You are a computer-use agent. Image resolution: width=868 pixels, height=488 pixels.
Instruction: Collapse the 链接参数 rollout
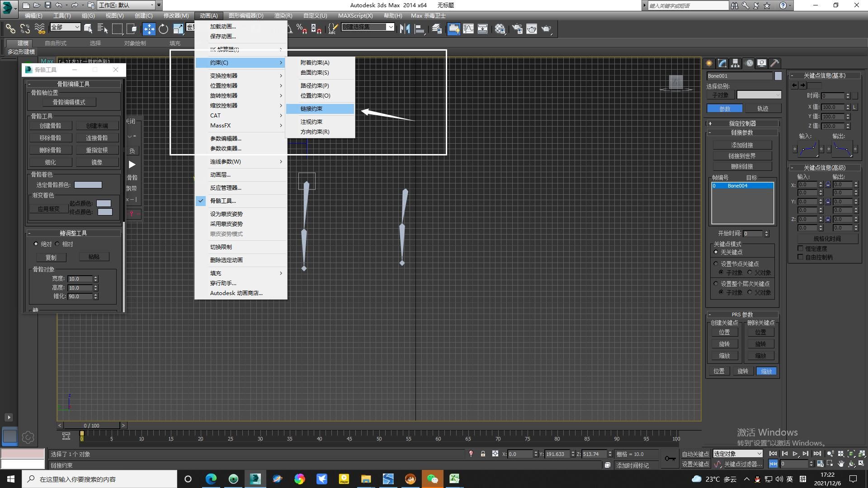742,133
